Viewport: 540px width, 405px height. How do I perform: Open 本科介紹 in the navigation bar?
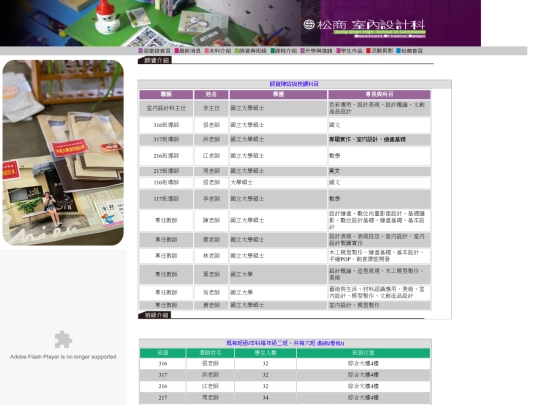click(218, 51)
